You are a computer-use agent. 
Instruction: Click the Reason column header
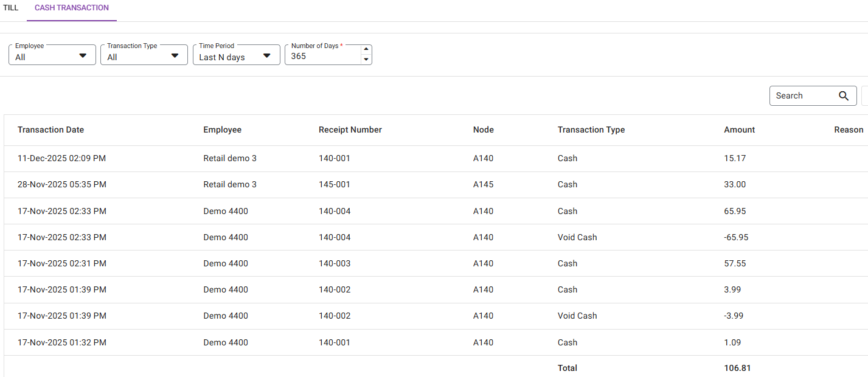click(848, 130)
